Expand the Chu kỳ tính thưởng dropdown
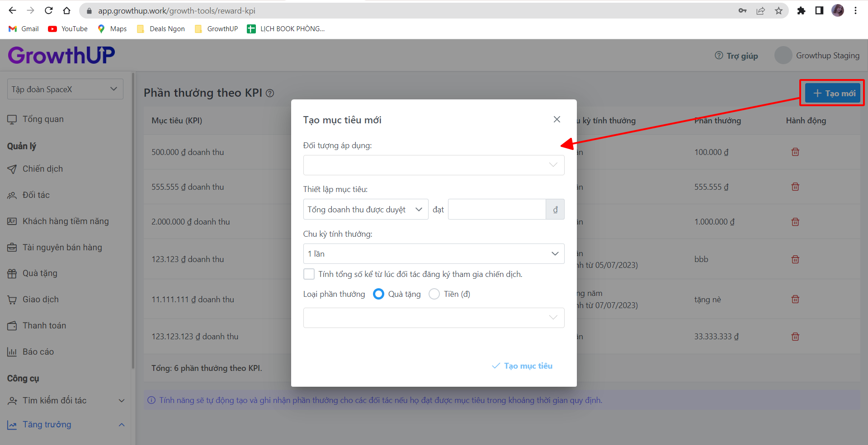This screenshot has width=868, height=445. click(x=433, y=254)
